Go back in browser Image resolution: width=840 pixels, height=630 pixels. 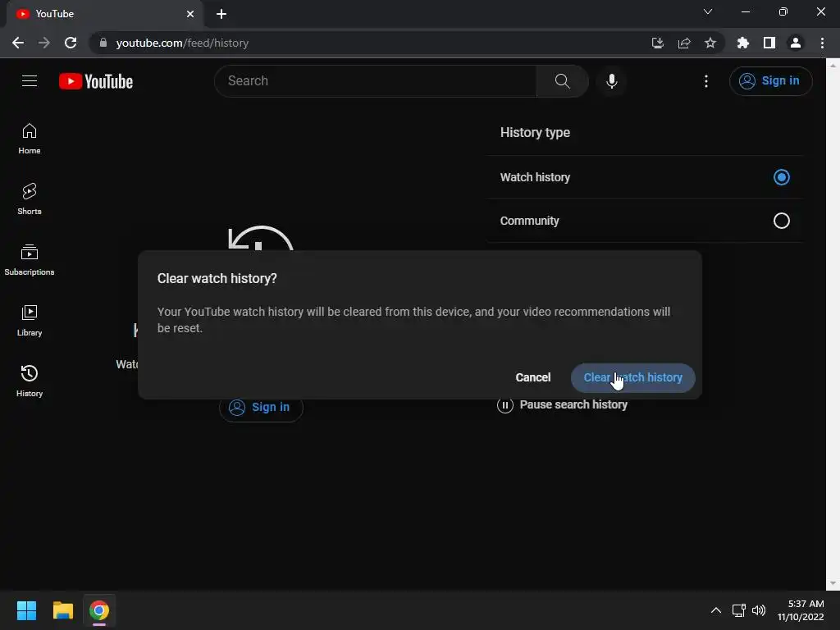tap(18, 43)
